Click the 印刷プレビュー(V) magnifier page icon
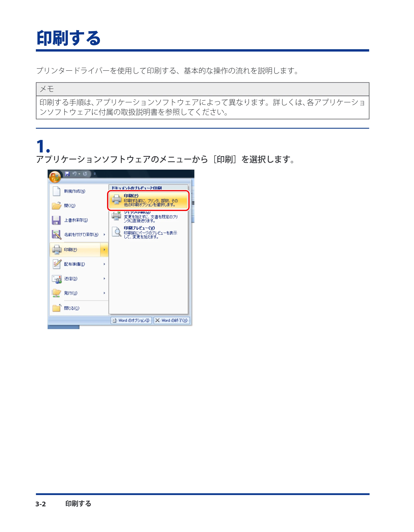The width and height of the screenshot is (414, 532). [117, 232]
